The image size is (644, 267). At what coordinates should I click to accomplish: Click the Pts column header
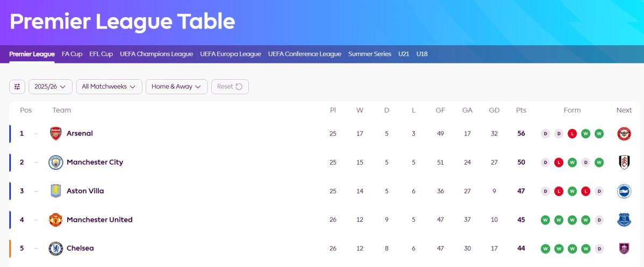[x=521, y=110]
